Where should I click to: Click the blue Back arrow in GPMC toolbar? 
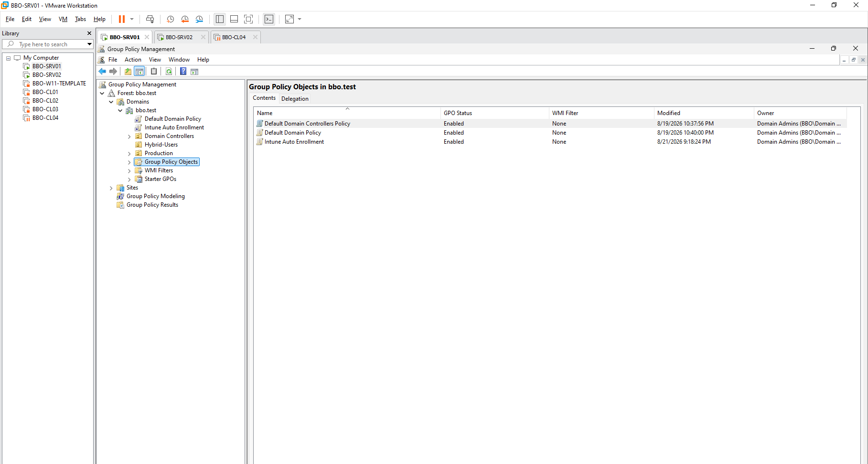(102, 72)
